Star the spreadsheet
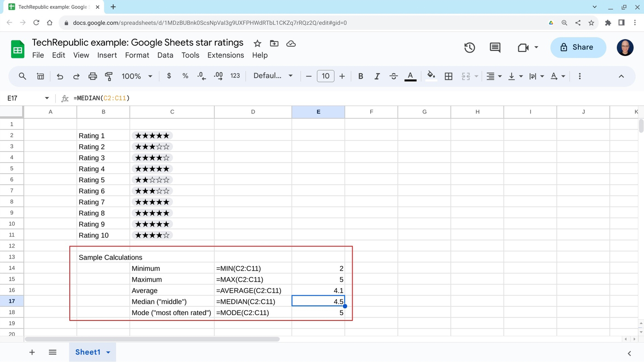Viewport: 644px width, 362px height. [x=257, y=43]
